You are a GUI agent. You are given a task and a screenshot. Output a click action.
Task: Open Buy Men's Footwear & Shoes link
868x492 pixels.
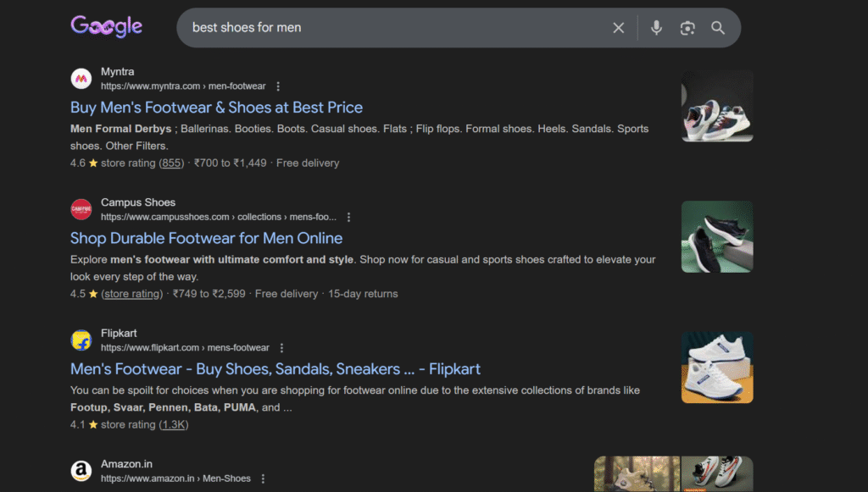pos(216,108)
